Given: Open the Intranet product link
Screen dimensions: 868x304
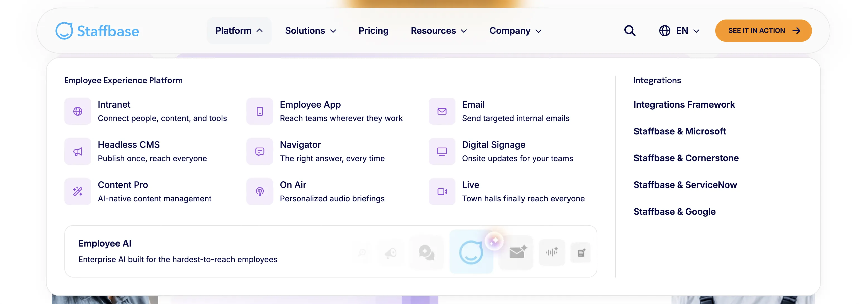Looking at the screenshot, I should pyautogui.click(x=114, y=105).
